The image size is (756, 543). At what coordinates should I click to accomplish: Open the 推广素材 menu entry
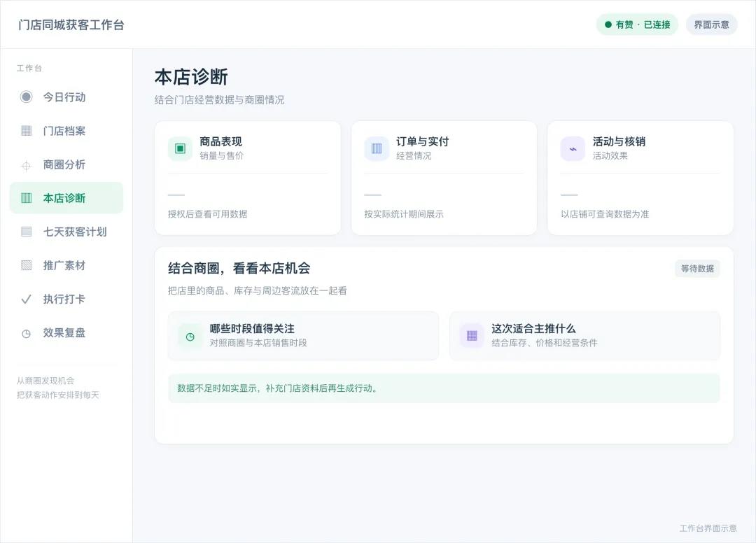pos(66,265)
